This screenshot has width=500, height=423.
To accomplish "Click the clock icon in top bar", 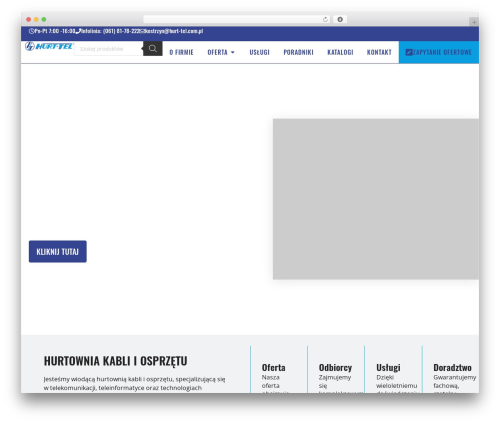I will (31, 31).
